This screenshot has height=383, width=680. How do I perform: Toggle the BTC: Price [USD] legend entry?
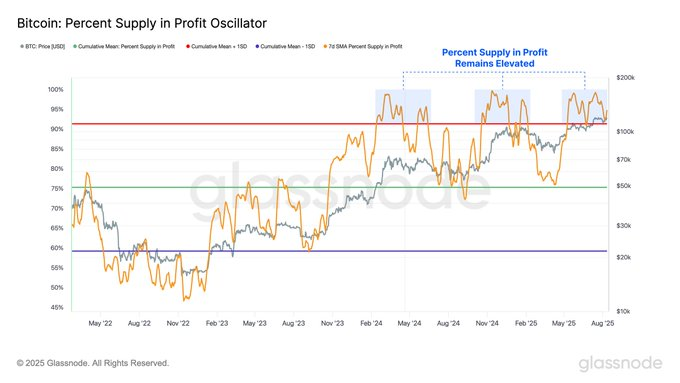(42, 46)
